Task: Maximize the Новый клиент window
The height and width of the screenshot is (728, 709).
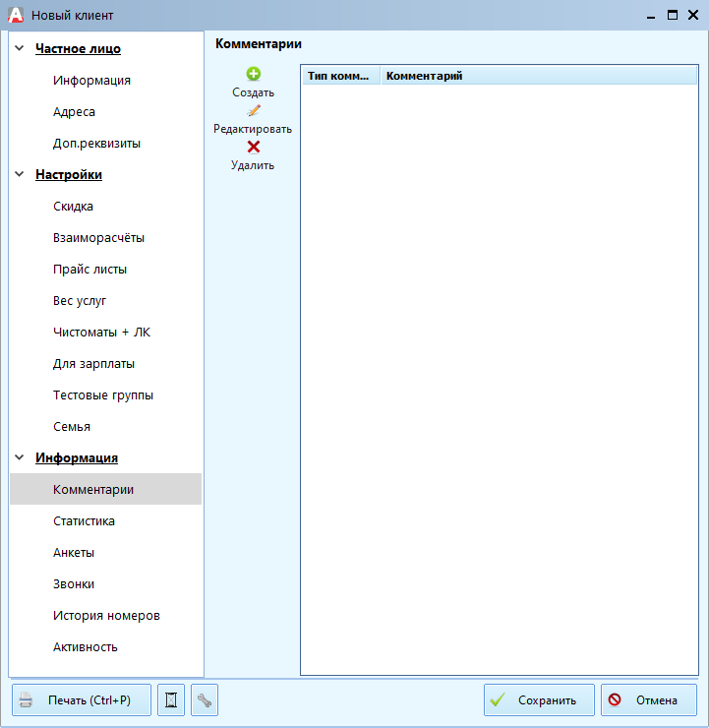Action: point(673,15)
